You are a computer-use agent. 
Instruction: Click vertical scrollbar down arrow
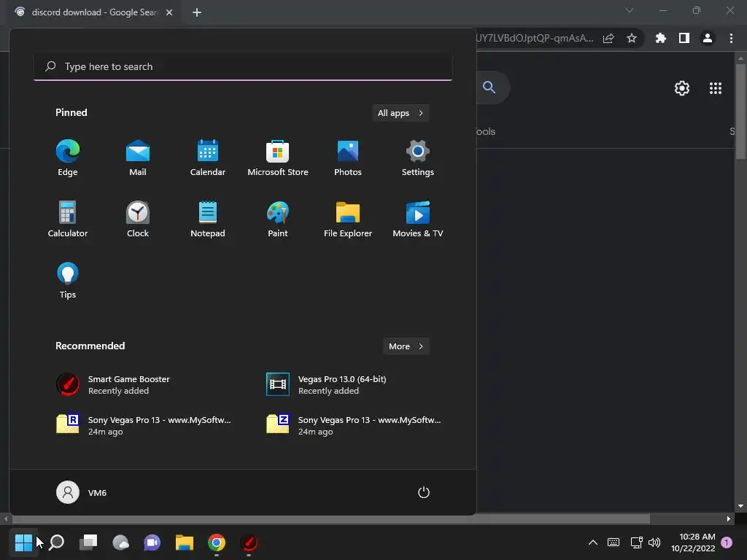pyautogui.click(x=740, y=506)
